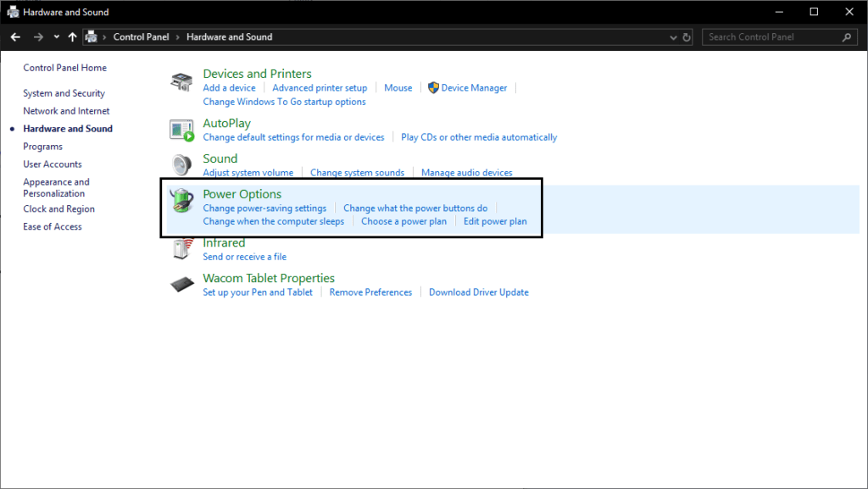Click the Devices and Printers icon
The width and height of the screenshot is (868, 489).
point(181,81)
